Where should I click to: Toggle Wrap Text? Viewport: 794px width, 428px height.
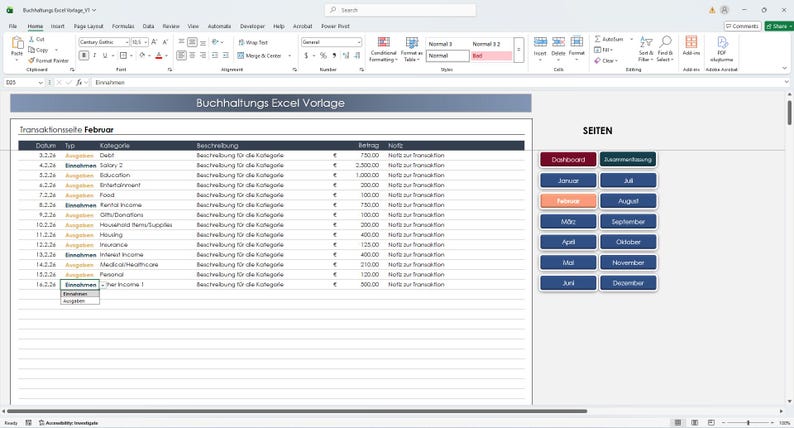[253, 43]
